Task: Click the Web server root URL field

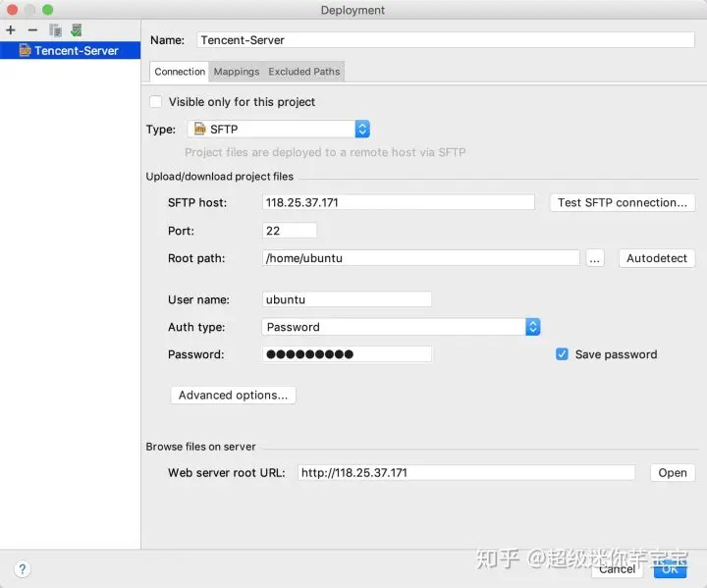Action: (465, 472)
